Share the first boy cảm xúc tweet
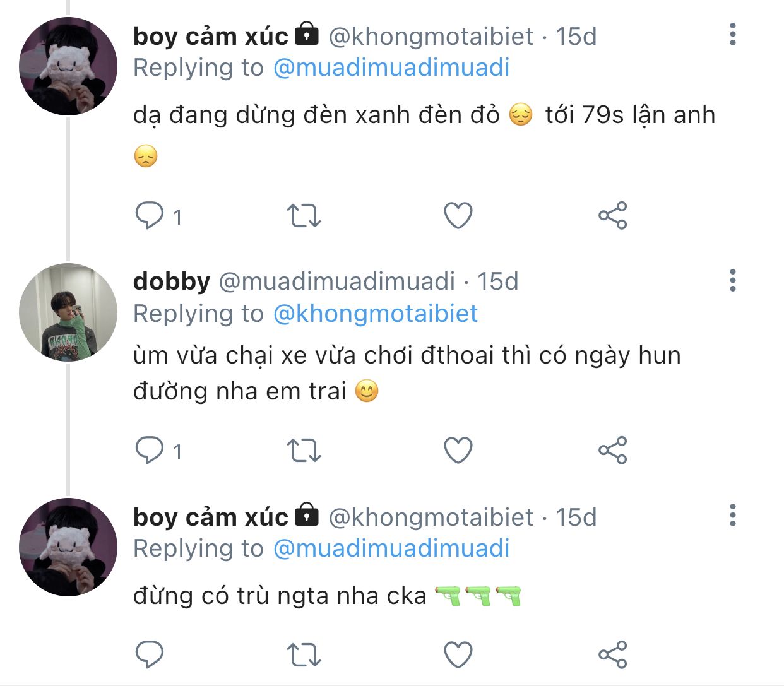The width and height of the screenshot is (784, 686). [x=612, y=216]
